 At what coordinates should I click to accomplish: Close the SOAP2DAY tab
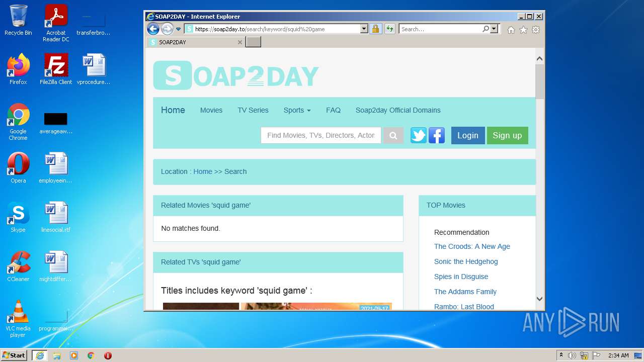tap(239, 42)
